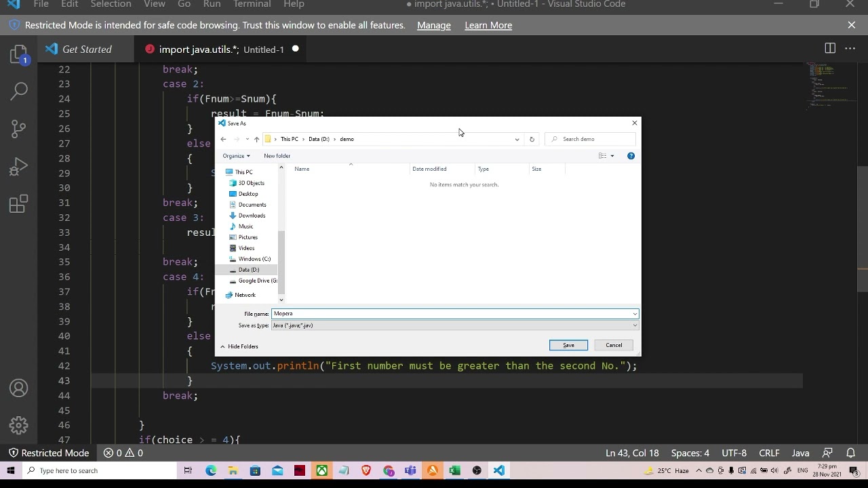868x488 pixels.
Task: Open the view options dropdown arrow
Action: [612, 156]
